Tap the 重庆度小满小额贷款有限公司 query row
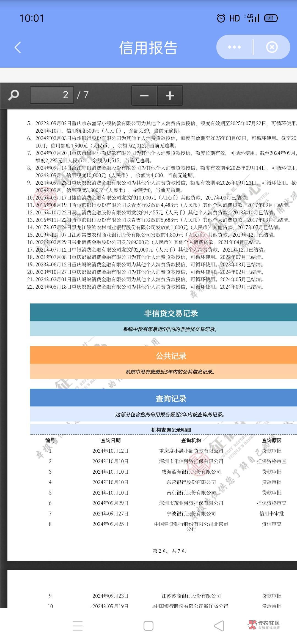 point(191,451)
